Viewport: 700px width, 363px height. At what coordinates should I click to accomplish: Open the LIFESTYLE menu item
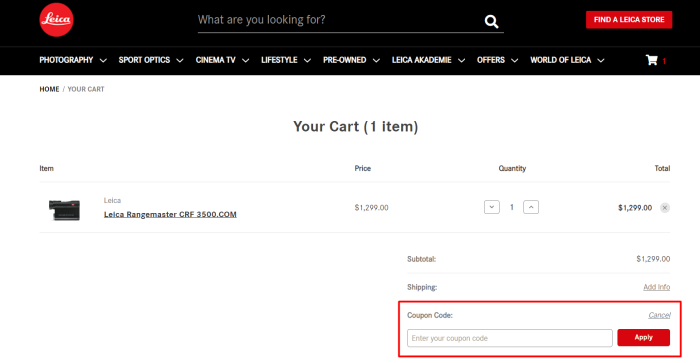coord(279,60)
